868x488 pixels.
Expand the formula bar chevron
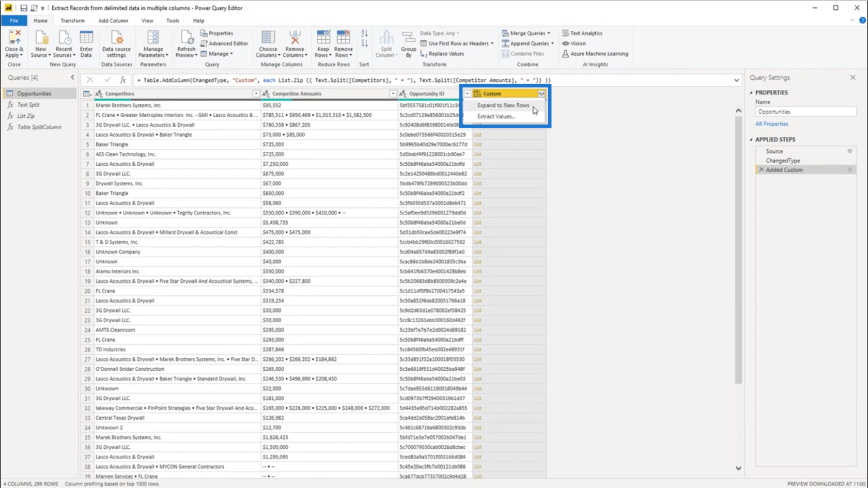pos(736,80)
